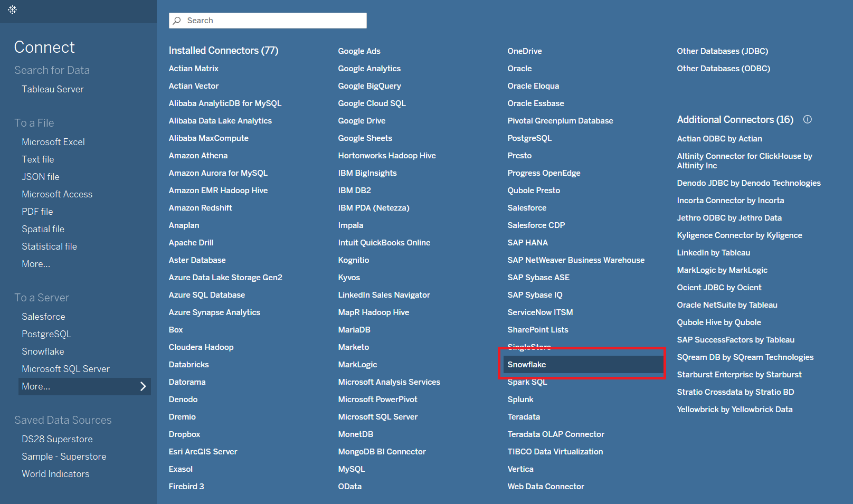The image size is (853, 504).
Task: Open Salesforce CDP connector
Action: pyautogui.click(x=536, y=225)
